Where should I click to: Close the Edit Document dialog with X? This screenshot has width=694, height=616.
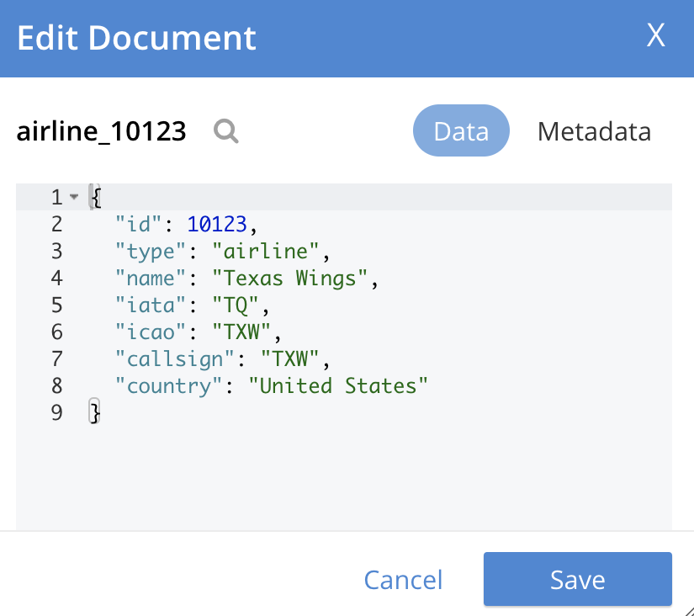(655, 36)
